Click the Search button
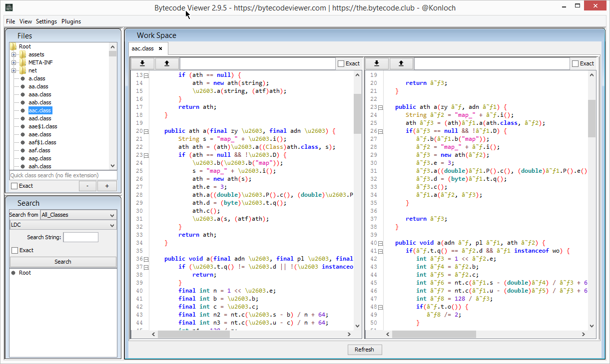Screen dimensions: 610x364 63,262
